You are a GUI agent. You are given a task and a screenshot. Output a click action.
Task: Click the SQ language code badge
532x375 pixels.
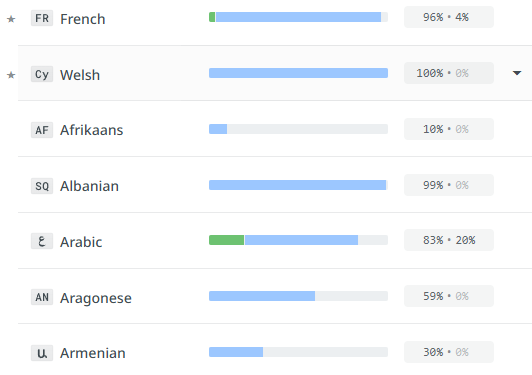coord(42,186)
